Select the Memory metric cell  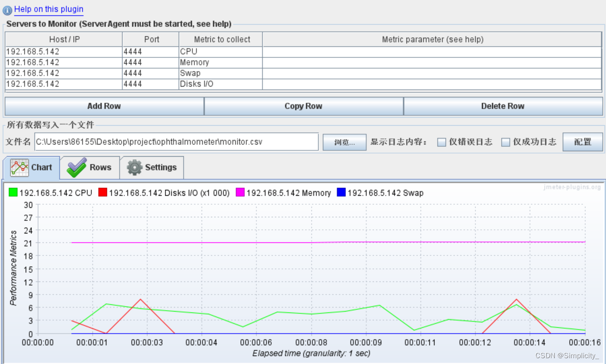(221, 62)
